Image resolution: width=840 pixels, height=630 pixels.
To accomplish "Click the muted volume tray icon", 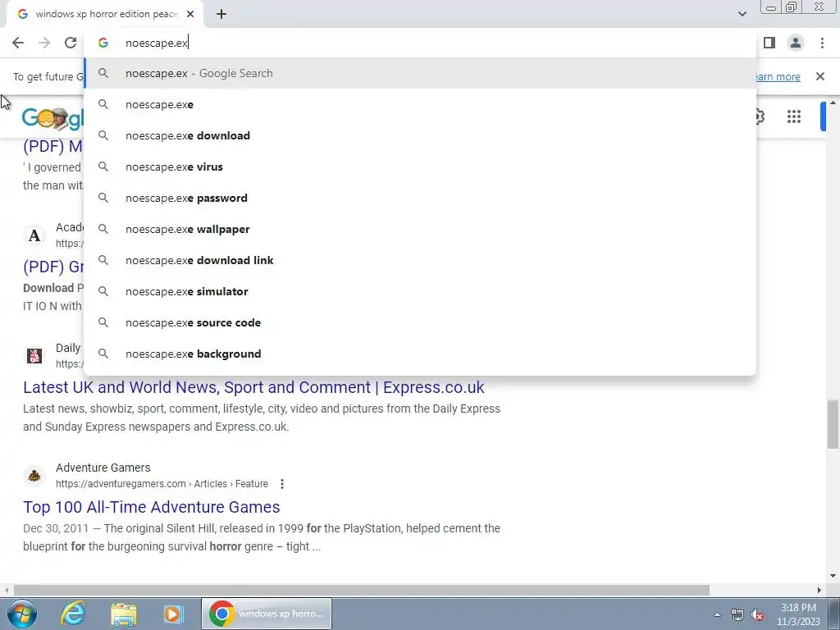I will [x=757, y=614].
